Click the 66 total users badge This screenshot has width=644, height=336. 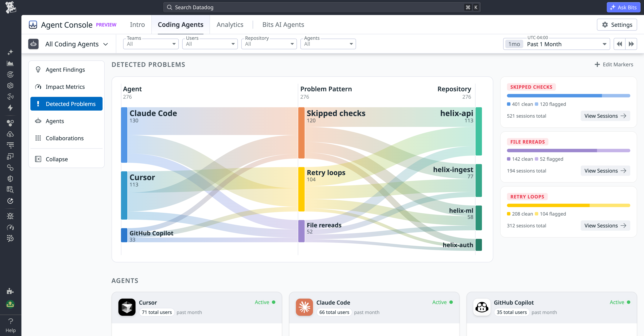pyautogui.click(x=334, y=312)
